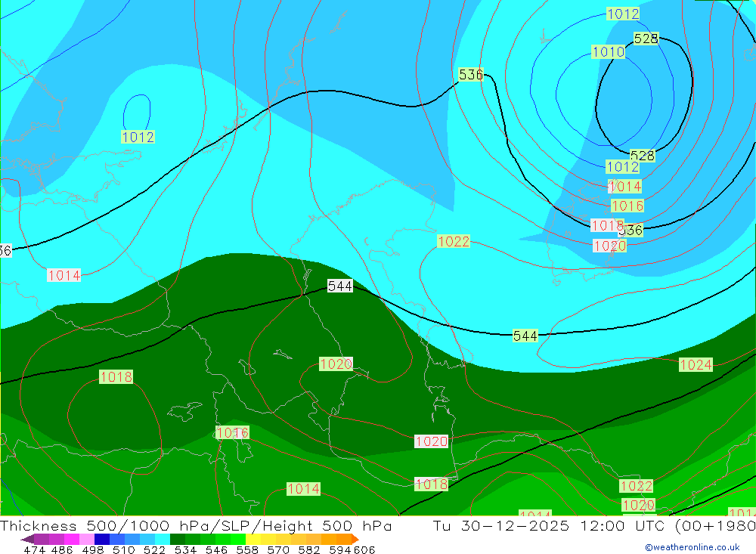The width and height of the screenshot is (756, 554).
Task: Click the 1014 label with white background
Action: click(64, 275)
